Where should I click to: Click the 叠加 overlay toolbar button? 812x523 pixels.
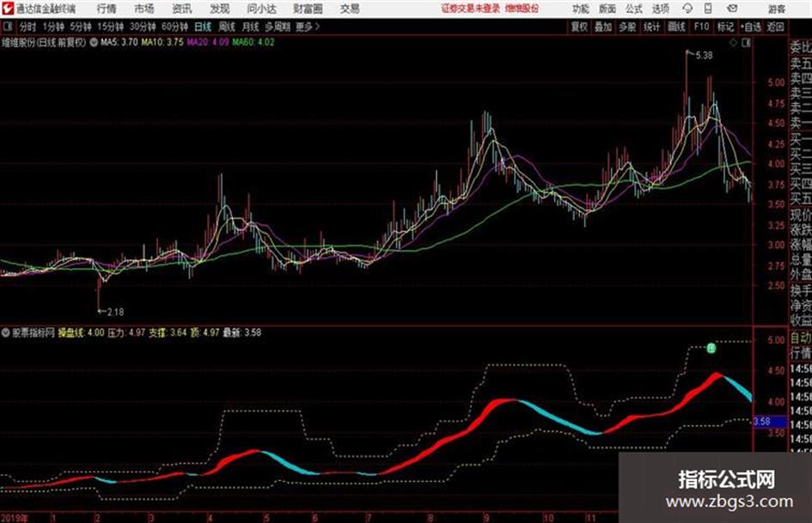coord(603,27)
